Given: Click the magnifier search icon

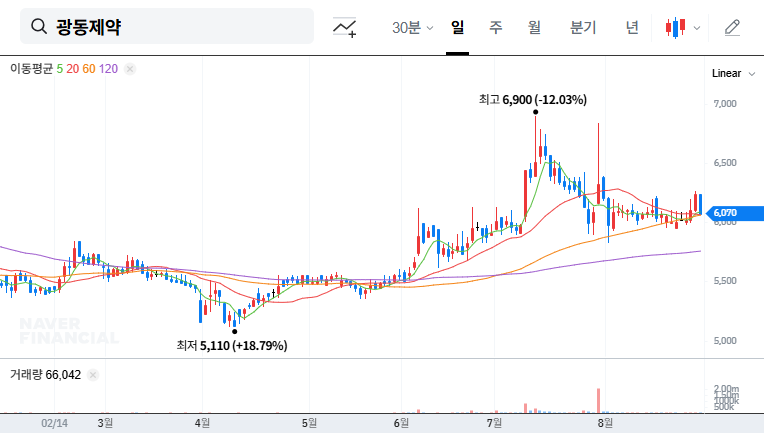Looking at the screenshot, I should tap(39, 26).
